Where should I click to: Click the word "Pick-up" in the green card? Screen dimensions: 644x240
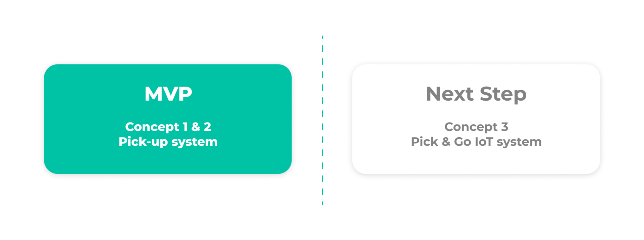coord(143,142)
